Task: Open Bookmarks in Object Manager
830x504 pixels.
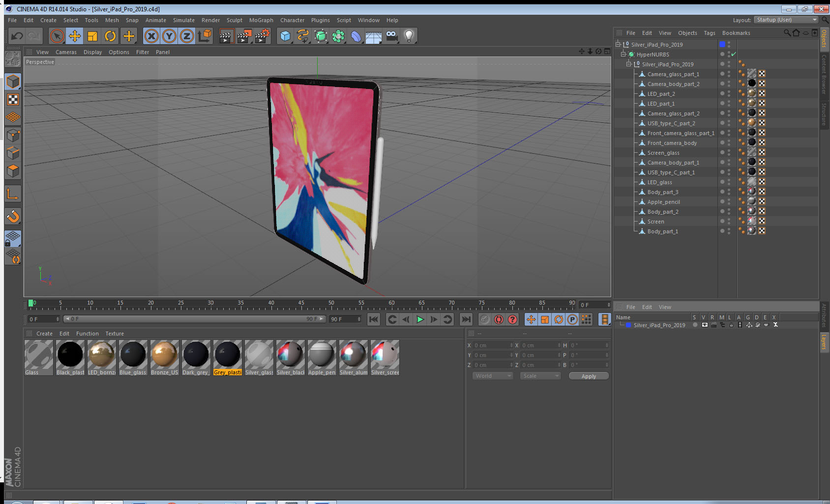Action: 736,33
